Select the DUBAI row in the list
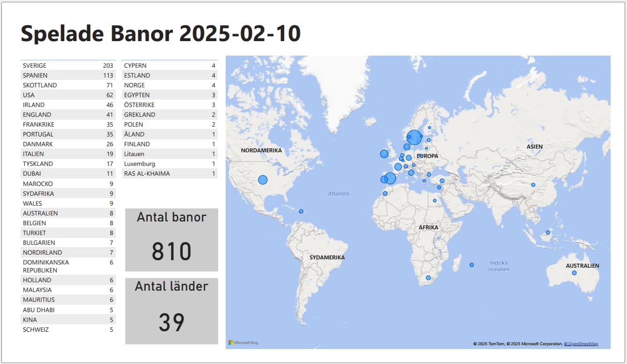This screenshot has width=627, height=364. (68, 173)
